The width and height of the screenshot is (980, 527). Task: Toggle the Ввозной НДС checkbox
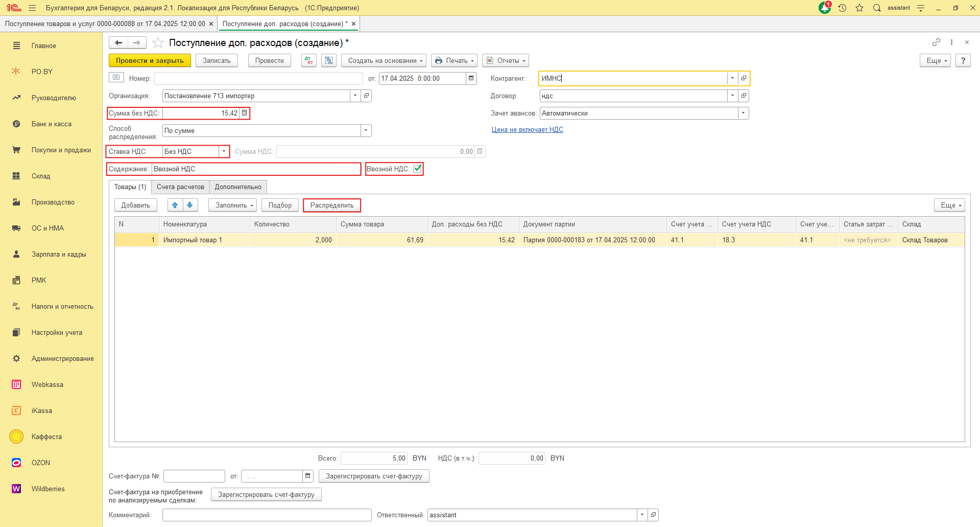pos(417,169)
